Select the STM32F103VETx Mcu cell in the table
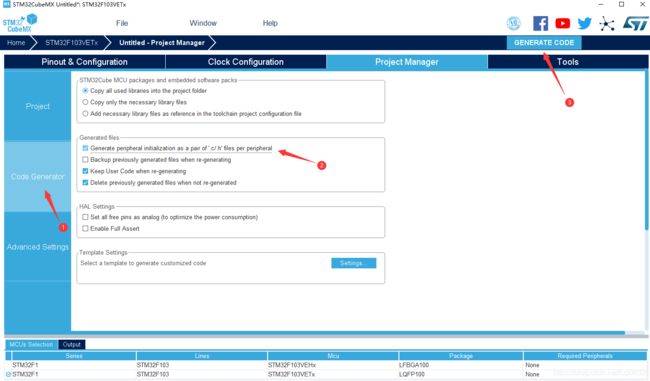650x381 pixels. pos(291,374)
